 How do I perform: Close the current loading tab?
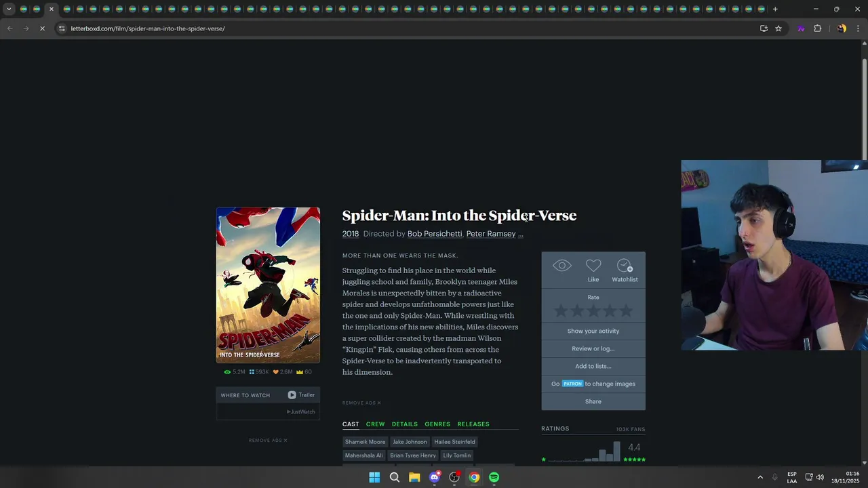coord(51,9)
